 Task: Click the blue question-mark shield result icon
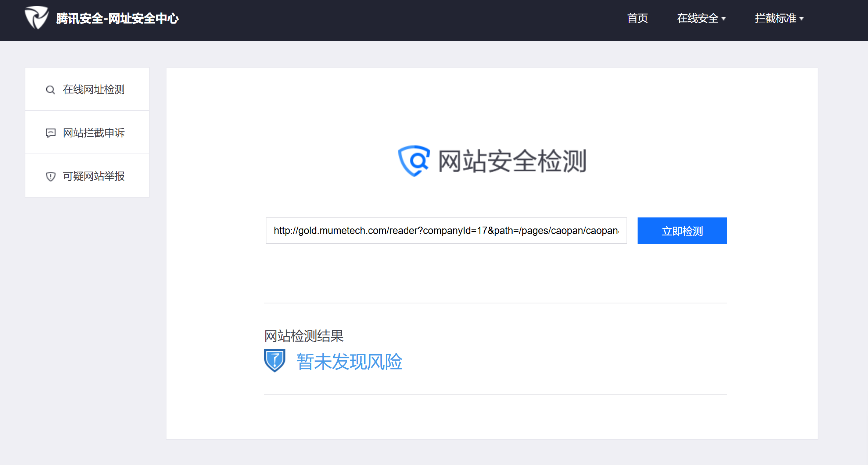point(275,360)
